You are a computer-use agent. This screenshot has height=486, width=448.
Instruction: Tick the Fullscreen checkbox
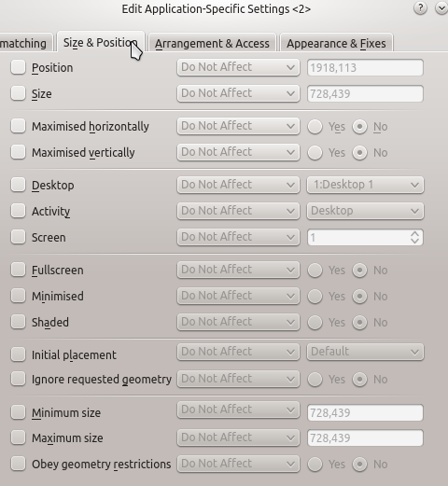tap(18, 270)
